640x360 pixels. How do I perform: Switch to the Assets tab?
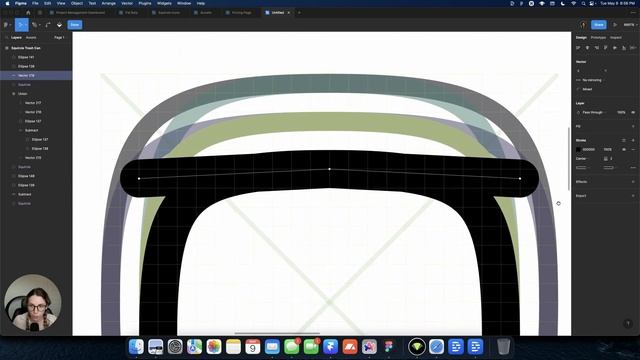[x=31, y=38]
